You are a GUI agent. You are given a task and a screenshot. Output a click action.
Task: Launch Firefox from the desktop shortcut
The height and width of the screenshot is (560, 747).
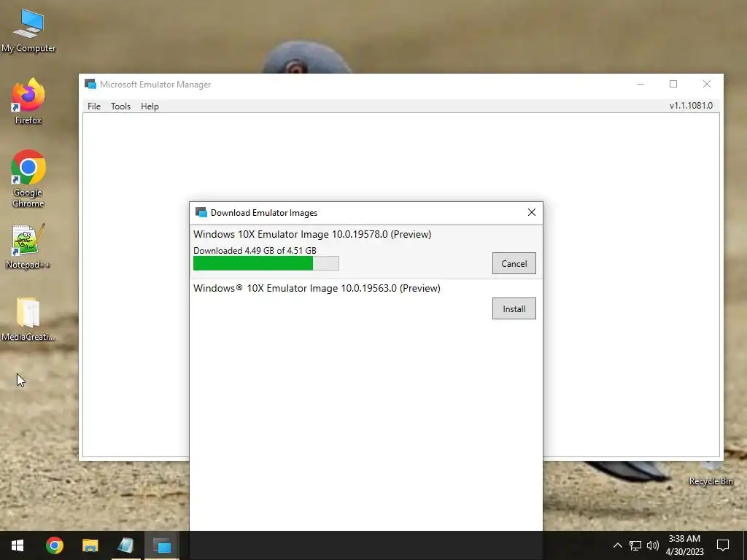coord(28,101)
